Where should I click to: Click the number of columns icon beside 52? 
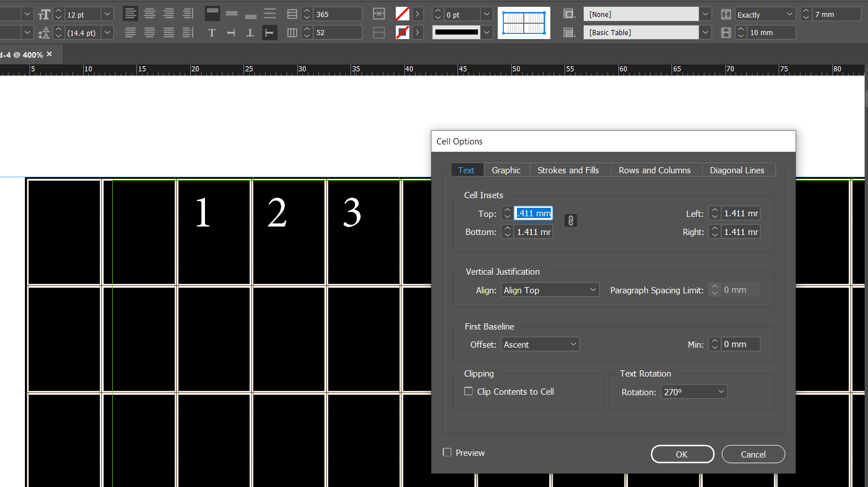pyautogui.click(x=292, y=32)
